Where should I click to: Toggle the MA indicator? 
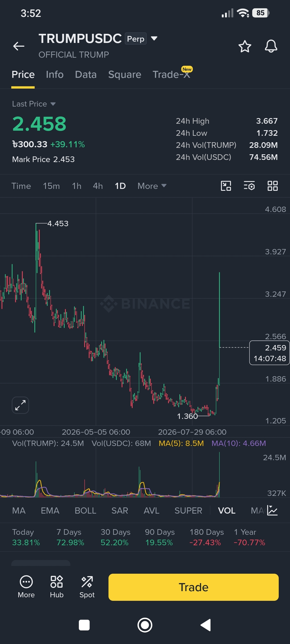tap(19, 510)
